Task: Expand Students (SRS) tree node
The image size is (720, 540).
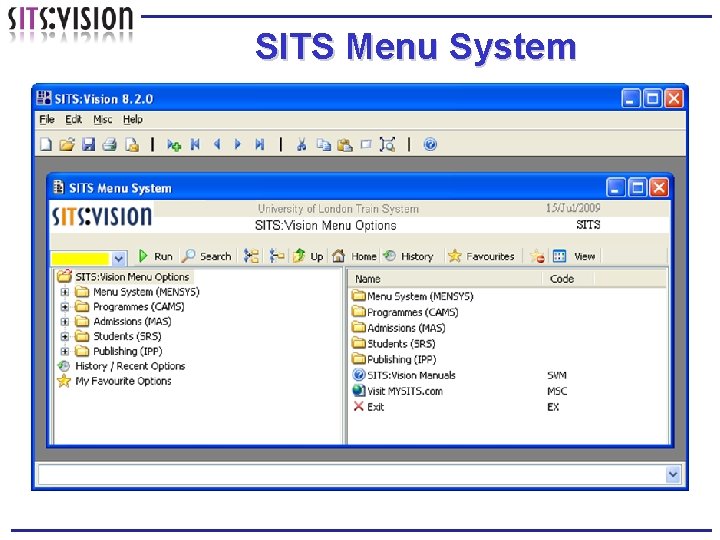Action: [x=65, y=337]
